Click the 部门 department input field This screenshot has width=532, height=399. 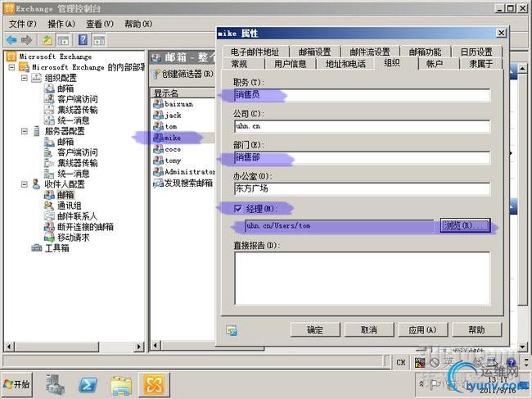362,157
